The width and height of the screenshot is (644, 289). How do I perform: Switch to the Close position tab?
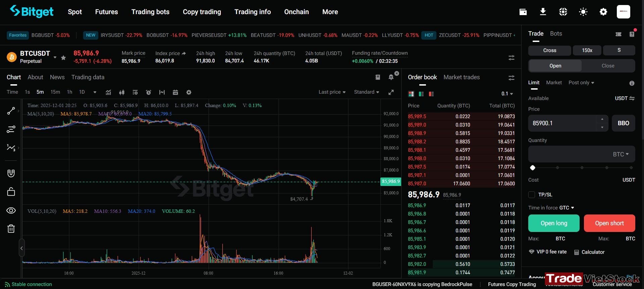point(608,66)
